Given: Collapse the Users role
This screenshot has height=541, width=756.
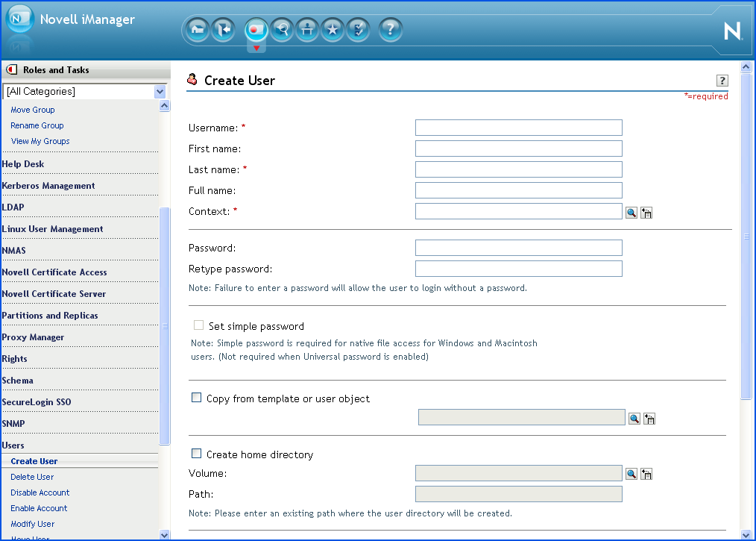Looking at the screenshot, I should pos(13,445).
